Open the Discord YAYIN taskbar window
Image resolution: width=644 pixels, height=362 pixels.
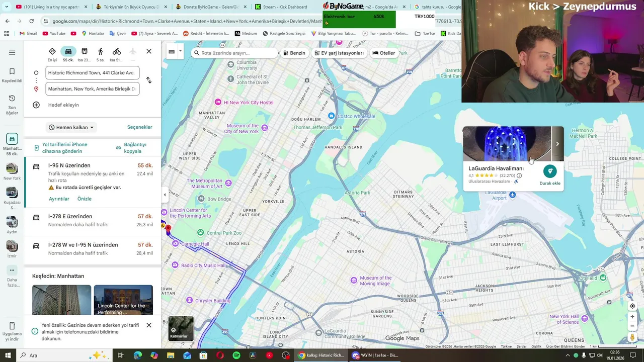click(375, 355)
